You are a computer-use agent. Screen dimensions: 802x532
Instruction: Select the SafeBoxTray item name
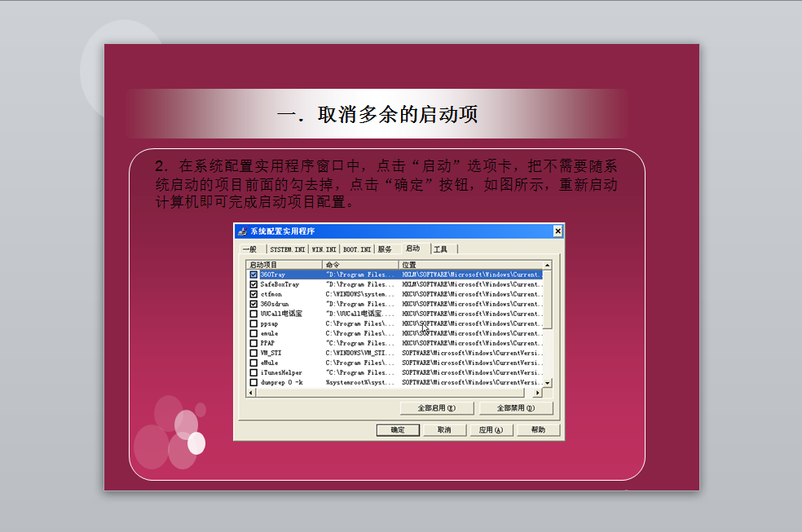tap(280, 284)
